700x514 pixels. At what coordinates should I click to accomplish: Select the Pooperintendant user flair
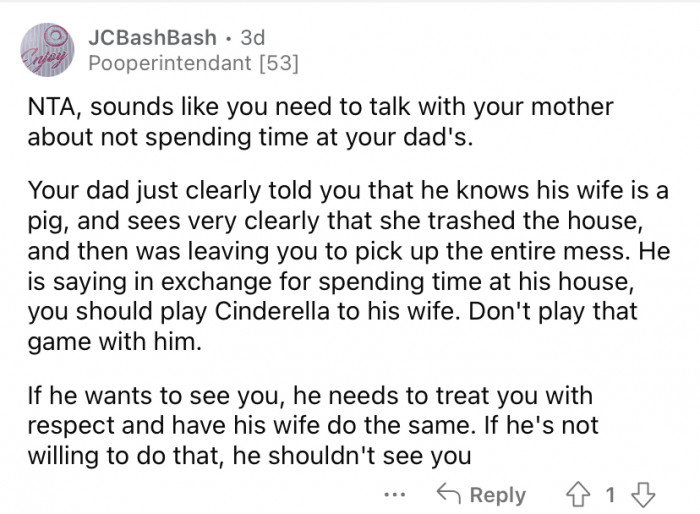[170, 63]
